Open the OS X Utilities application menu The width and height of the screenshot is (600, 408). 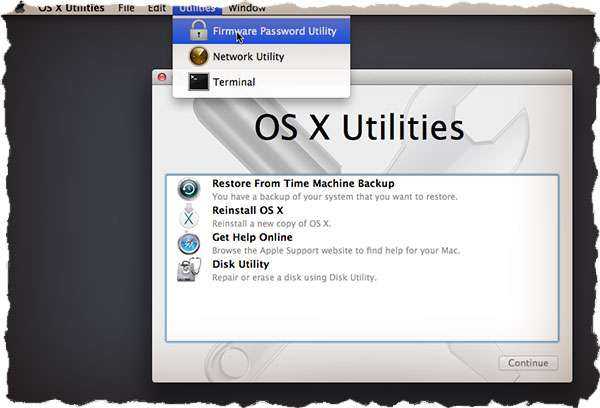click(x=71, y=8)
